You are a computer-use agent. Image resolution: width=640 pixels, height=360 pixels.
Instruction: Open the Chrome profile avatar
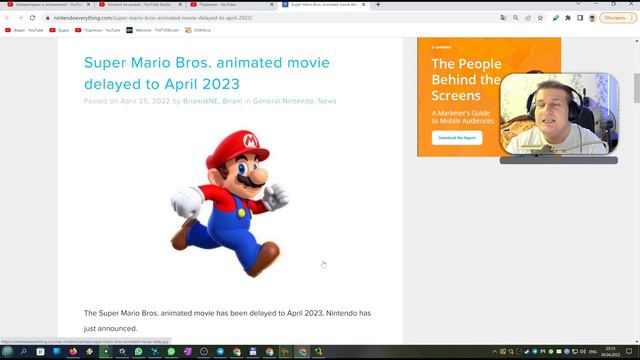(592, 18)
